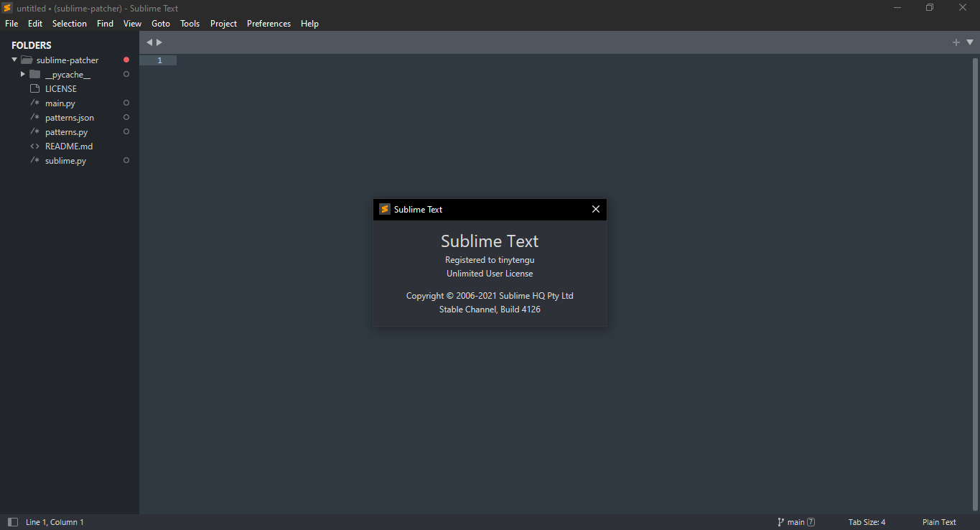Click the git status circle beside patterns.json
980x530 pixels.
pos(126,118)
